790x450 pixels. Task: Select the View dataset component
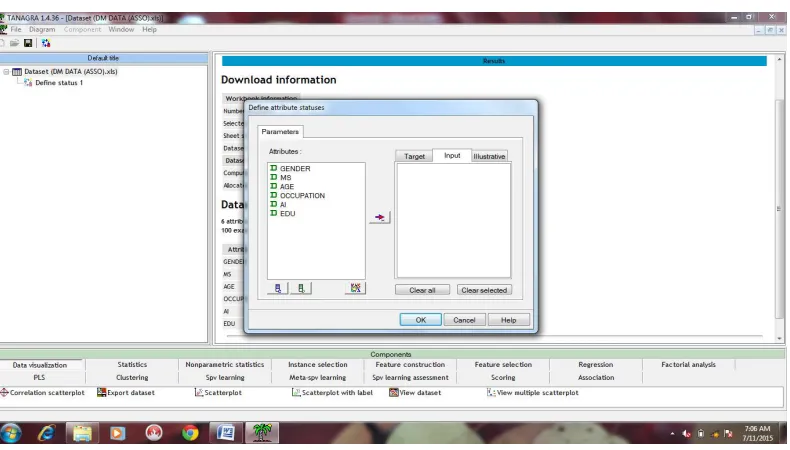415,393
